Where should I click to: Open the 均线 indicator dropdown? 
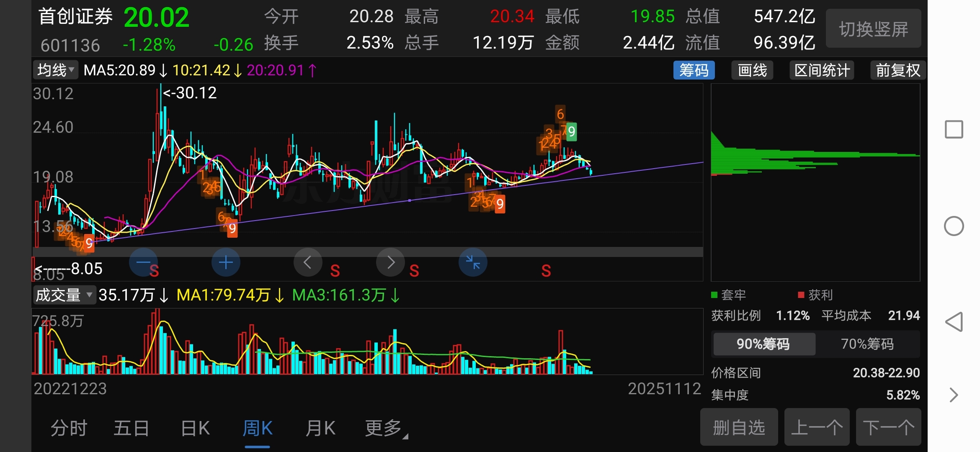pos(56,70)
